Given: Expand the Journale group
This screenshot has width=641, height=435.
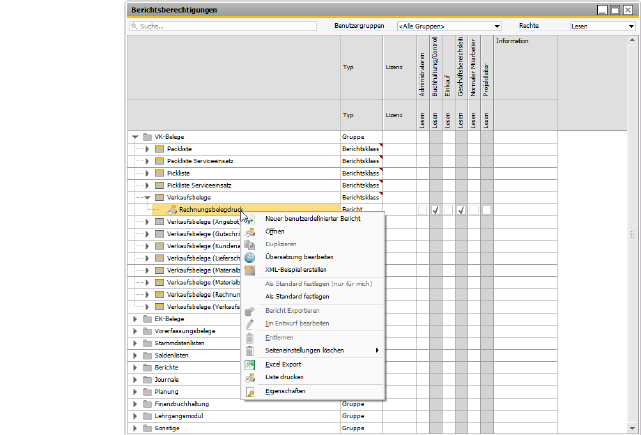Looking at the screenshot, I should tap(135, 379).
